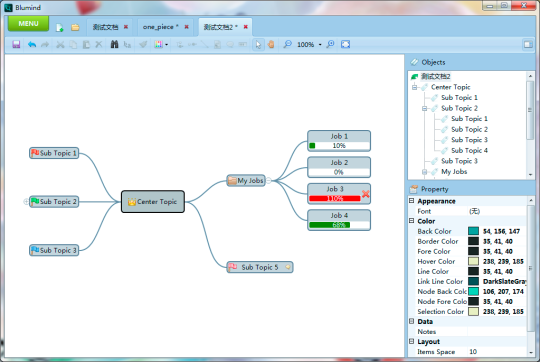Click the Items Space value field
The image size is (540, 362).
coord(497,352)
